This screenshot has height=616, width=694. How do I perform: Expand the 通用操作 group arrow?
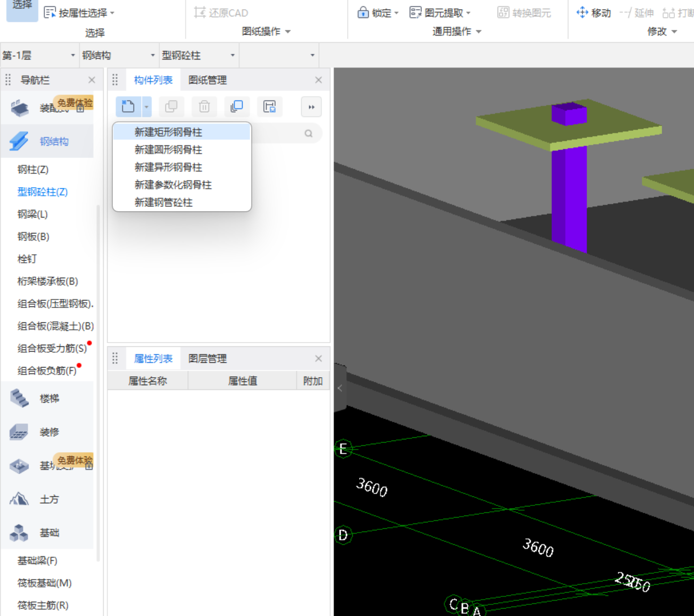[x=478, y=32]
